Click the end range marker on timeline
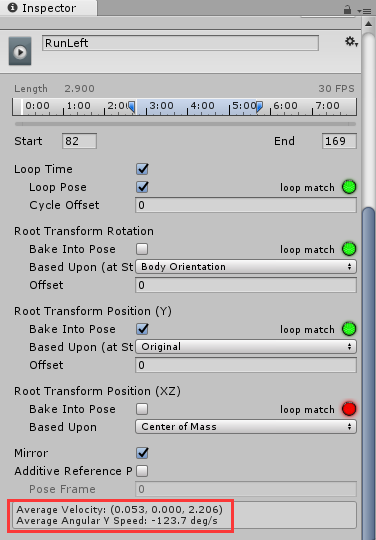 (259, 107)
